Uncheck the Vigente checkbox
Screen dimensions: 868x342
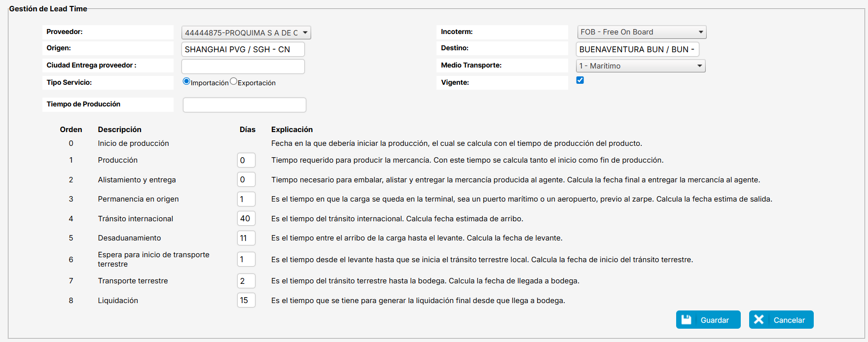pos(580,80)
